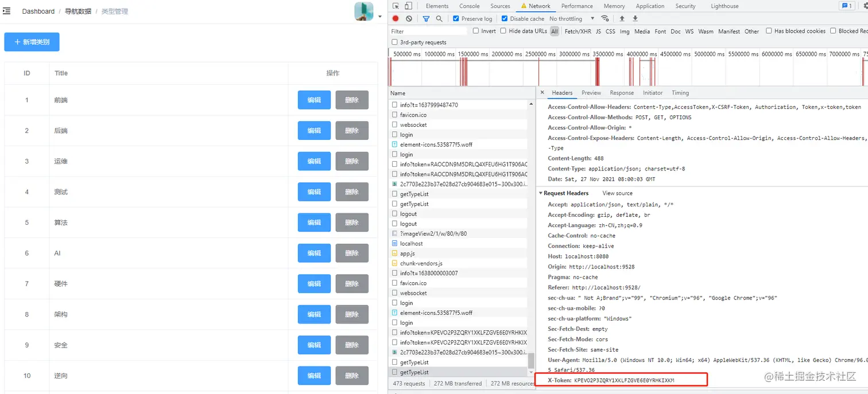868x394 pixels.
Task: Toggle the sidebar hamburger menu icon
Action: click(7, 11)
